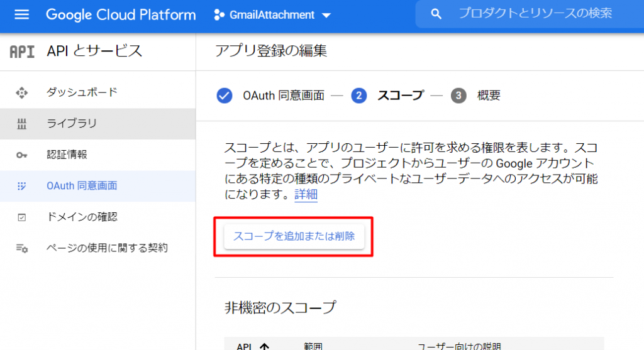Image resolution: width=644 pixels, height=350 pixels.
Task: Open the GmailAttachment project selector
Action: coord(273,15)
